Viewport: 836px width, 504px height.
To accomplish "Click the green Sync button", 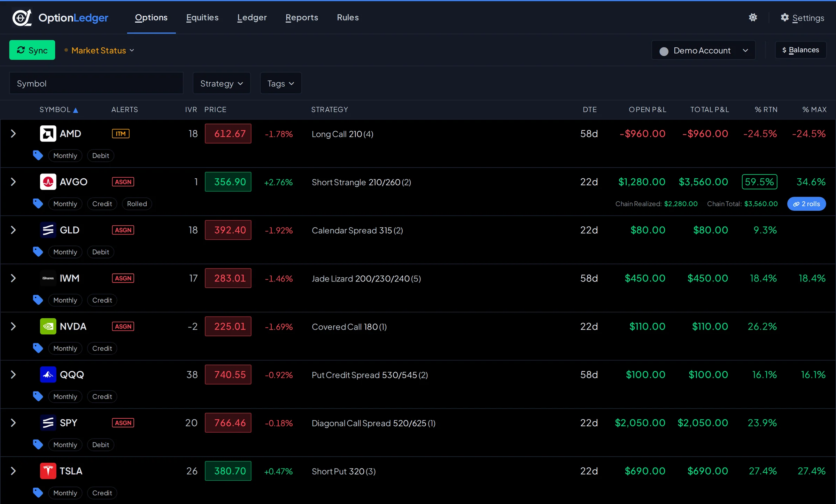I will [32, 50].
